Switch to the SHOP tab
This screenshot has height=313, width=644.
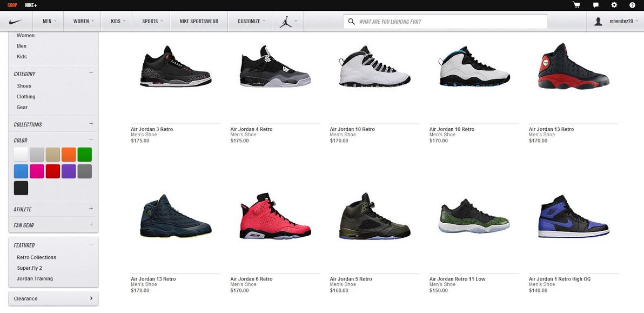pos(12,5)
